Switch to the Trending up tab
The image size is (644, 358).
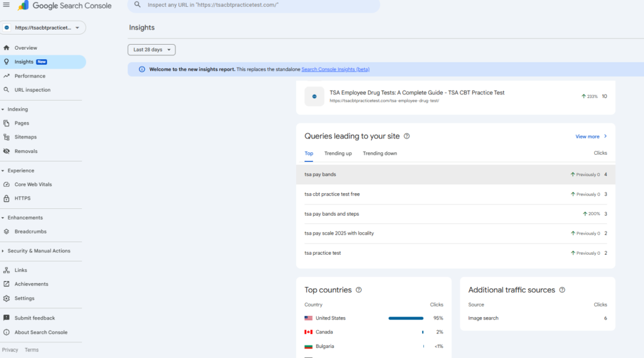(x=338, y=154)
